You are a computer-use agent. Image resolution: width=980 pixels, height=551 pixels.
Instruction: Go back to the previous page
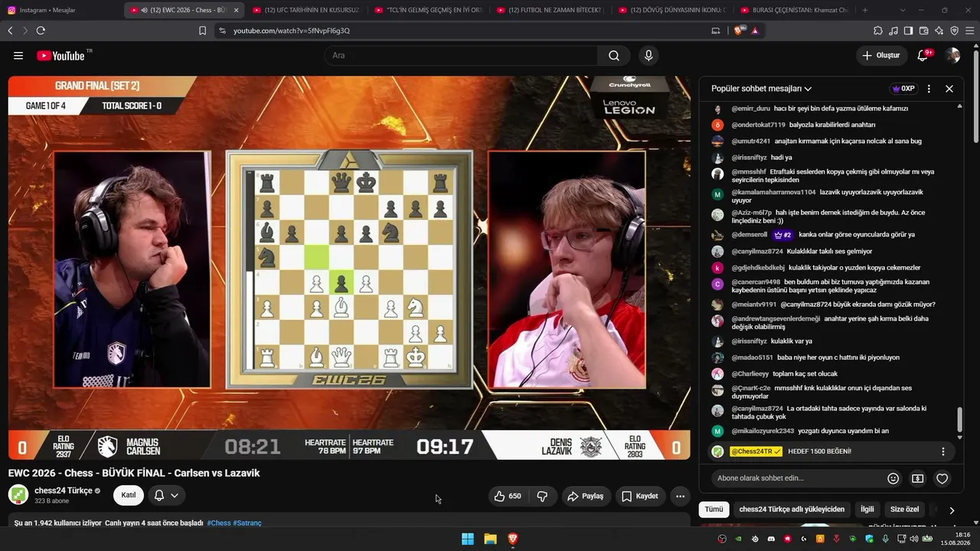[10, 31]
